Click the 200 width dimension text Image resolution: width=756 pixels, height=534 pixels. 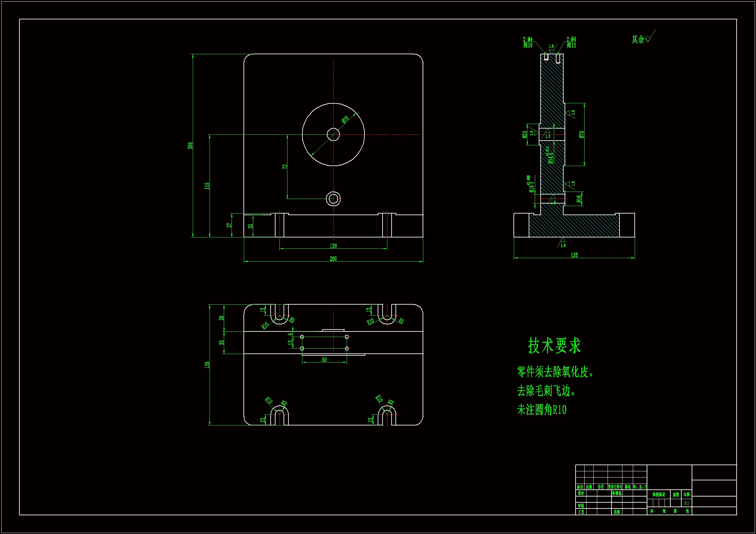[x=333, y=259]
